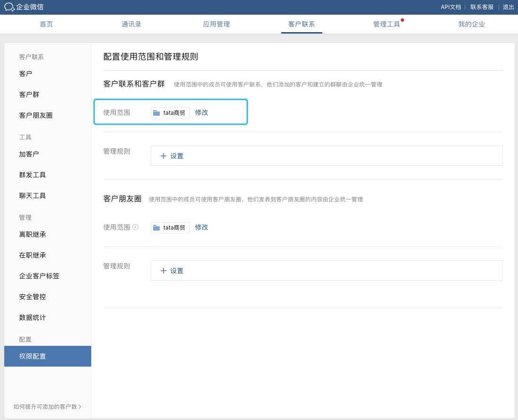Click the tata商贸 folder icon under 客户联系和客户群
This screenshot has height=420, width=518.
pos(156,113)
